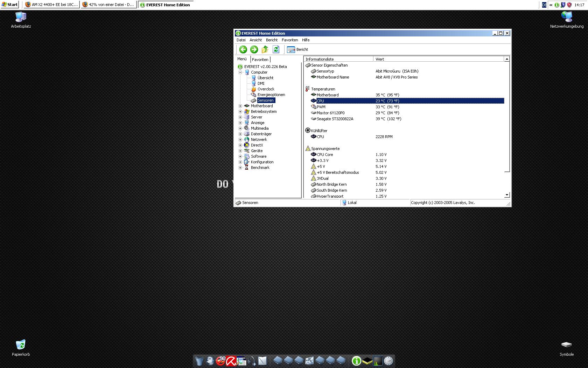This screenshot has height=368, width=588.
Task: Click the Bericht report toolbar button
Action: click(297, 49)
